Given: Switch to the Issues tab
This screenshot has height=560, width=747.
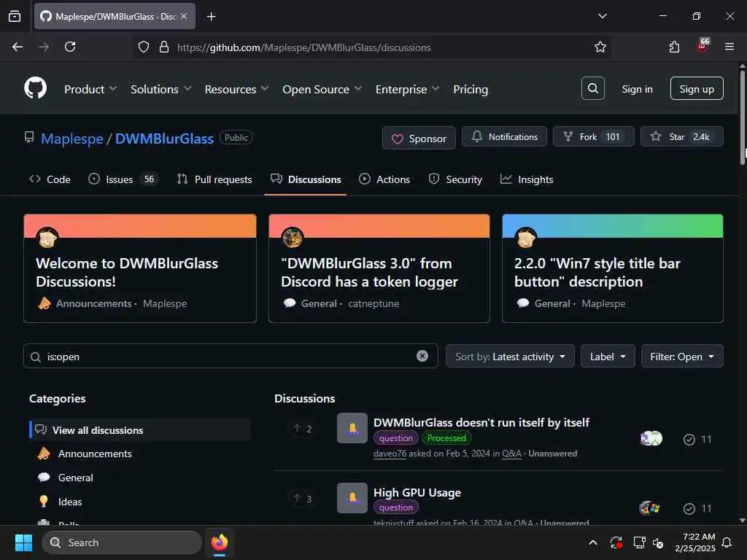Looking at the screenshot, I should 123,179.
